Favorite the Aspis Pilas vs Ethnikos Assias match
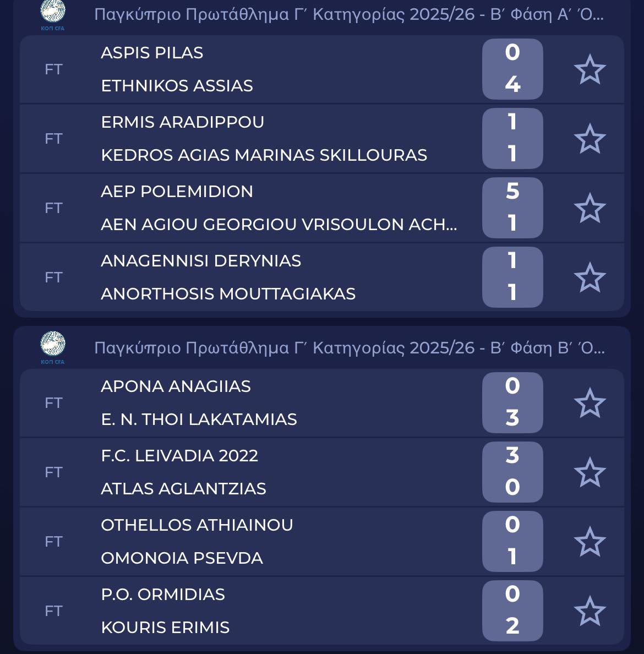644x654 pixels. pyautogui.click(x=590, y=69)
